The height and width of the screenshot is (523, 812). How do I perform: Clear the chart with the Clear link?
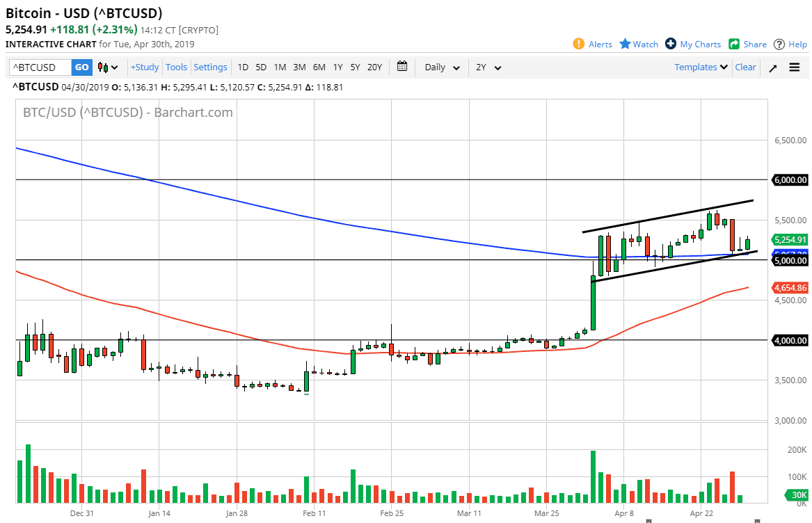click(745, 67)
